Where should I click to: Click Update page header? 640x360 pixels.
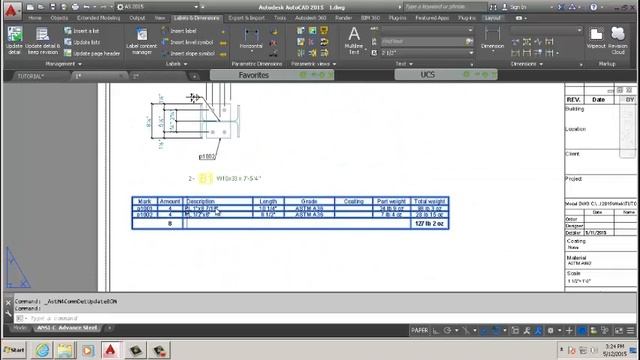[x=92, y=53]
